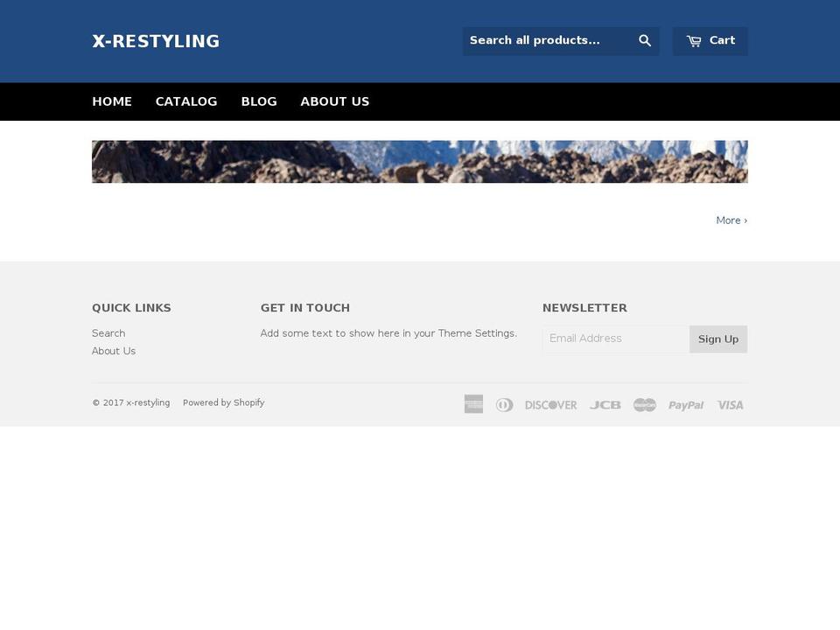Click the Discover payment icon

(550, 405)
